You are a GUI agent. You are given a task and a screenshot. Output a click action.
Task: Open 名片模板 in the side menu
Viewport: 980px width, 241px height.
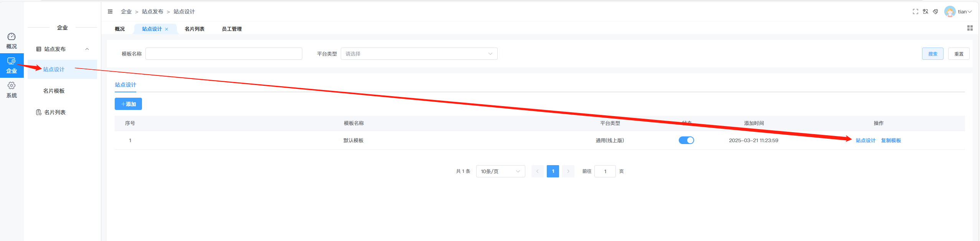(x=54, y=91)
